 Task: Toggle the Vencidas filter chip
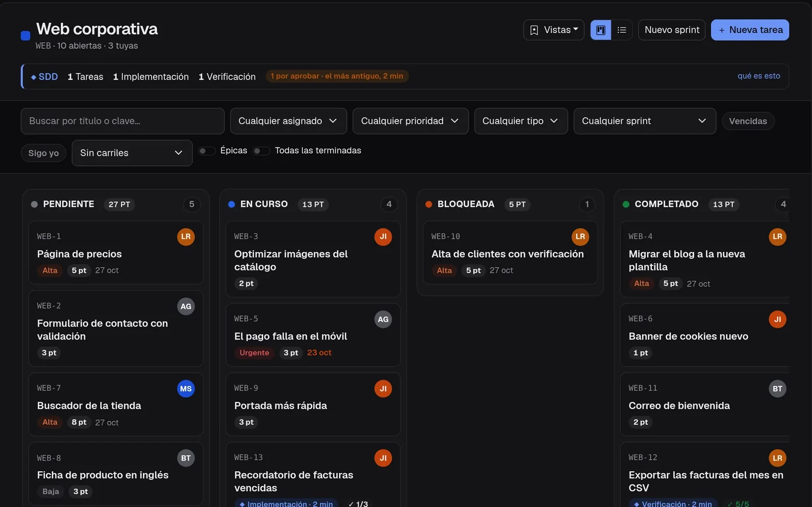pos(748,121)
